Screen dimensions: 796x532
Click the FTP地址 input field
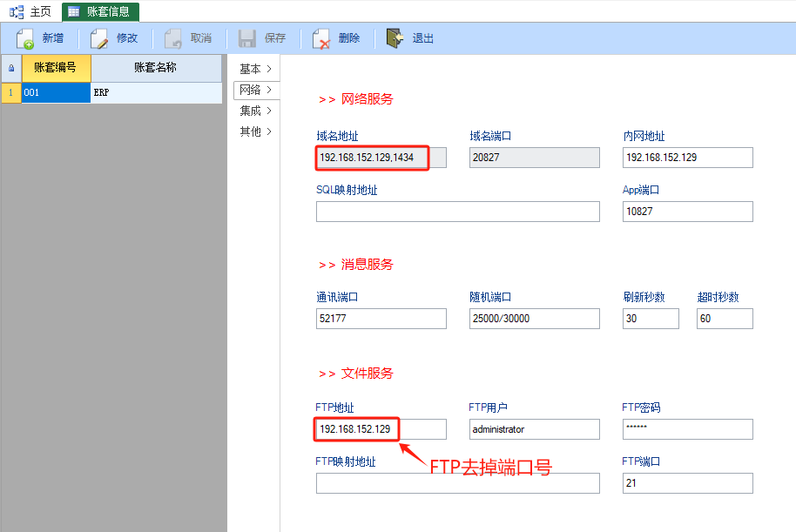click(x=381, y=429)
